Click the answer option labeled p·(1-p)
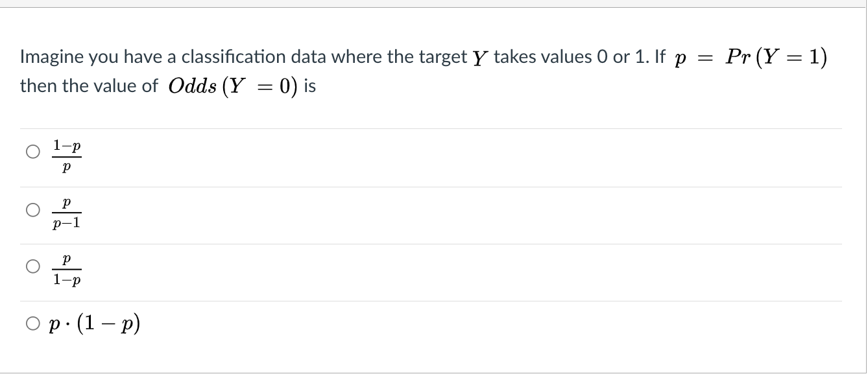Screen dimensions: 868x376 95,322
